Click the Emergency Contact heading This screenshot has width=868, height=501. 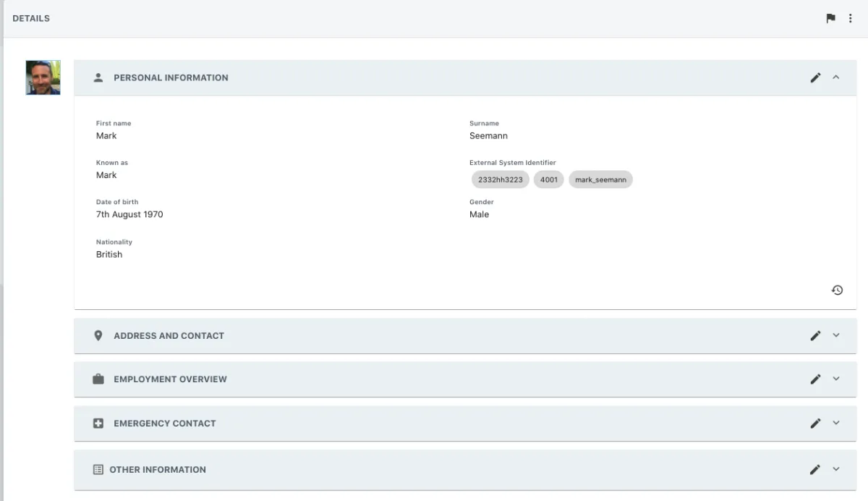pyautogui.click(x=165, y=423)
